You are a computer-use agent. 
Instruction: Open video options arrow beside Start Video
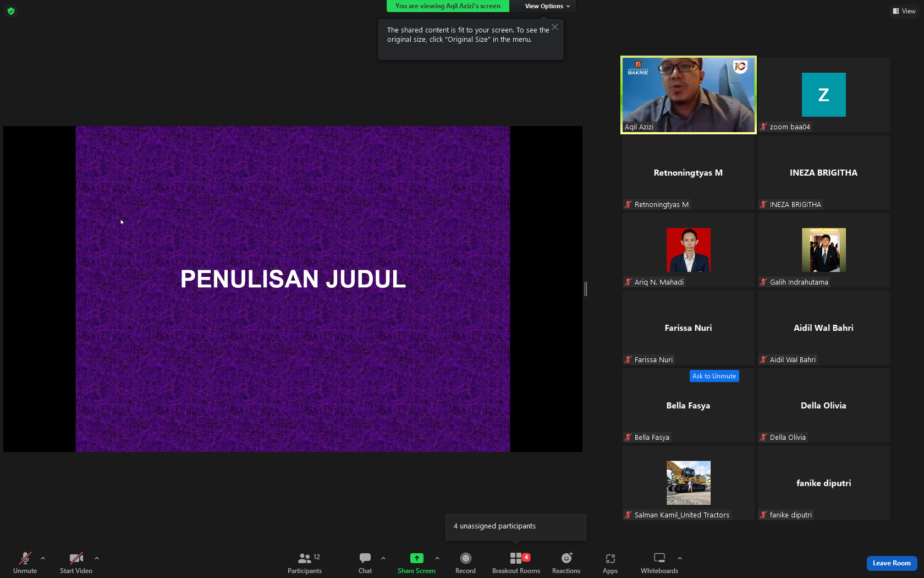click(x=97, y=558)
